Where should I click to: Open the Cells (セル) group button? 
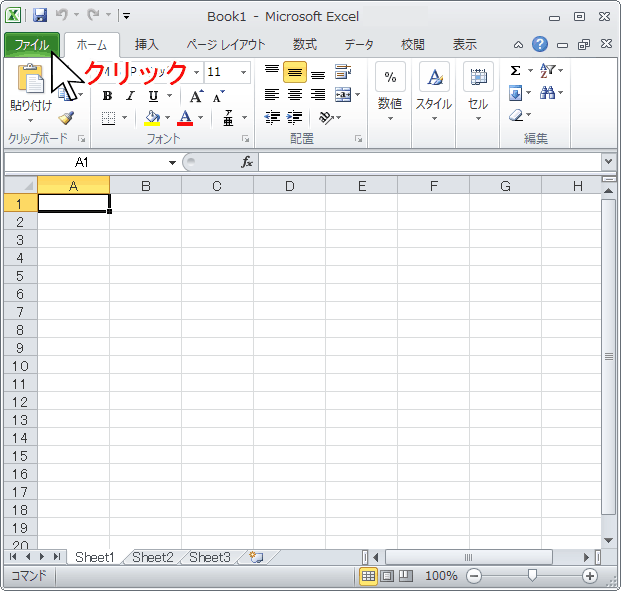pos(478,93)
